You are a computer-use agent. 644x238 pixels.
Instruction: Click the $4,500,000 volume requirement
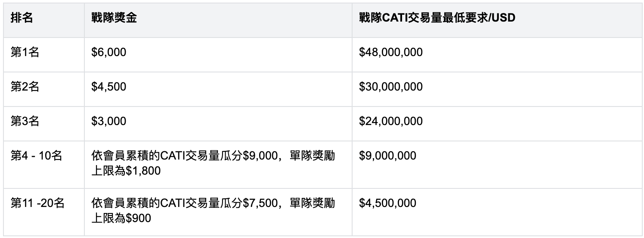[x=388, y=203]
